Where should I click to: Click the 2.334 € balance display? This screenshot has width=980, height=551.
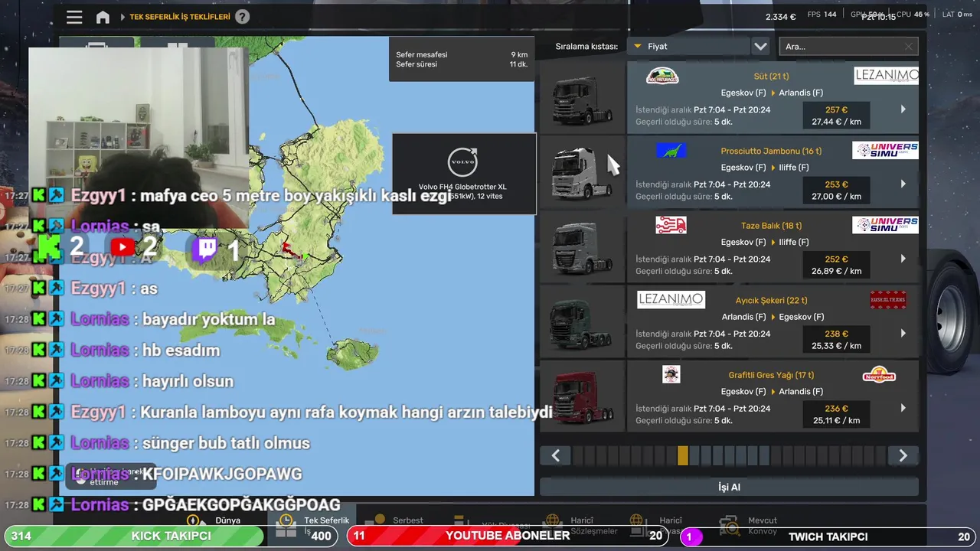(780, 17)
